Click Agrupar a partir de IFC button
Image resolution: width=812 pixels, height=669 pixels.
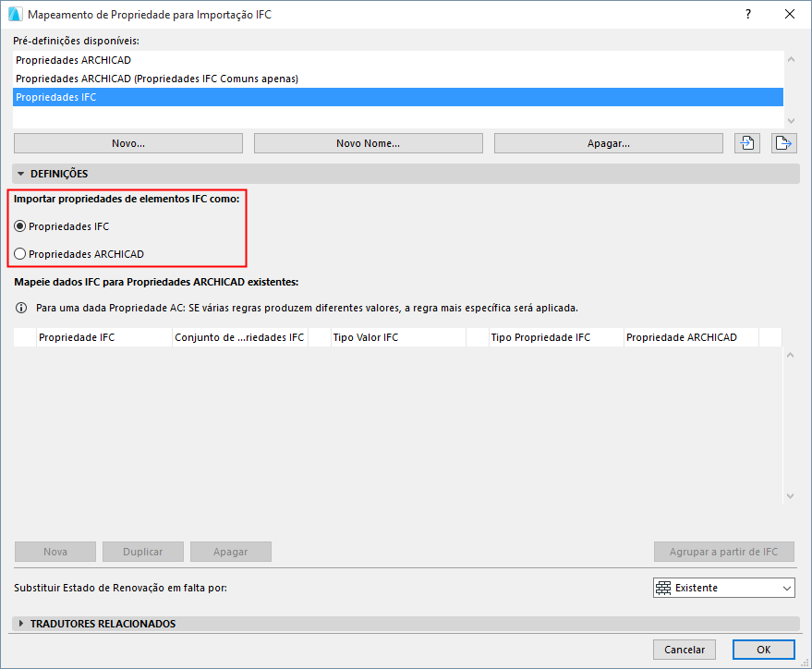724,552
